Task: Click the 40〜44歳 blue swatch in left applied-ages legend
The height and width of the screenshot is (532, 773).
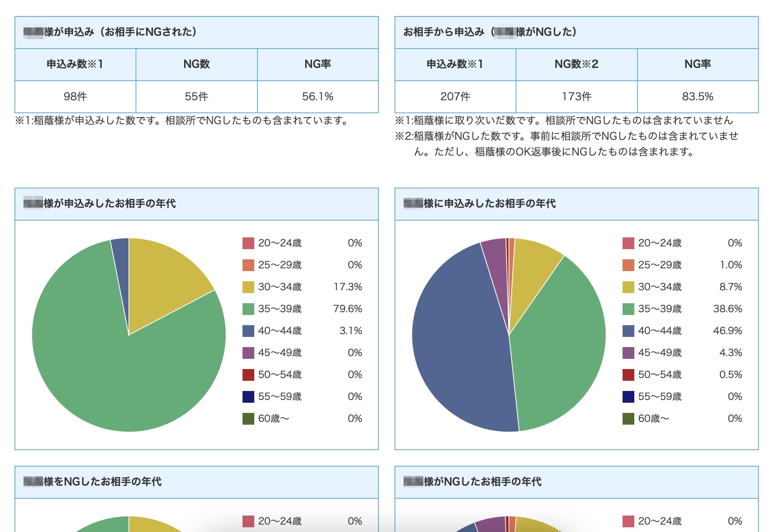Action: (x=248, y=331)
